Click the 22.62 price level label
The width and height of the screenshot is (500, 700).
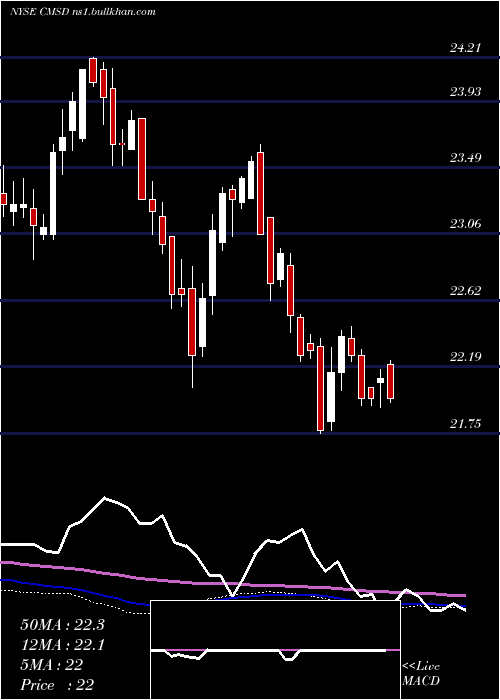point(465,291)
